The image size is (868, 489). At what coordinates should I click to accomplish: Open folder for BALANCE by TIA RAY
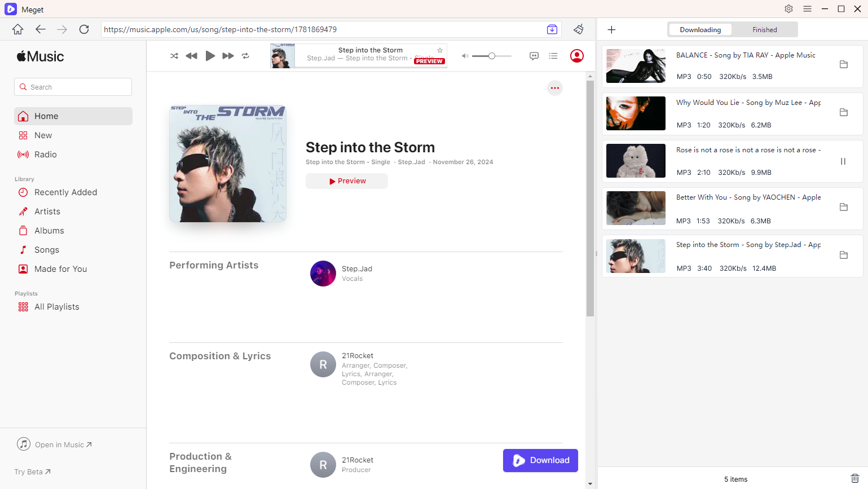tap(844, 64)
